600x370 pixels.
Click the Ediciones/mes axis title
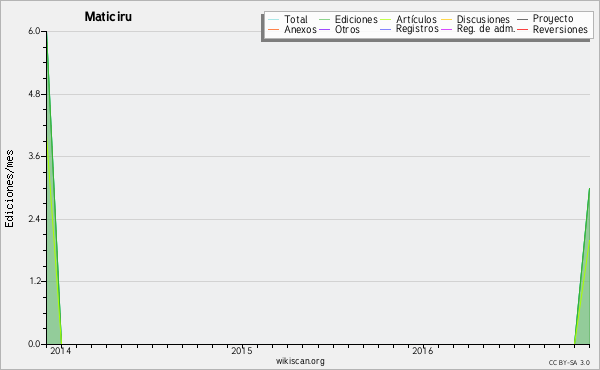click(9, 189)
